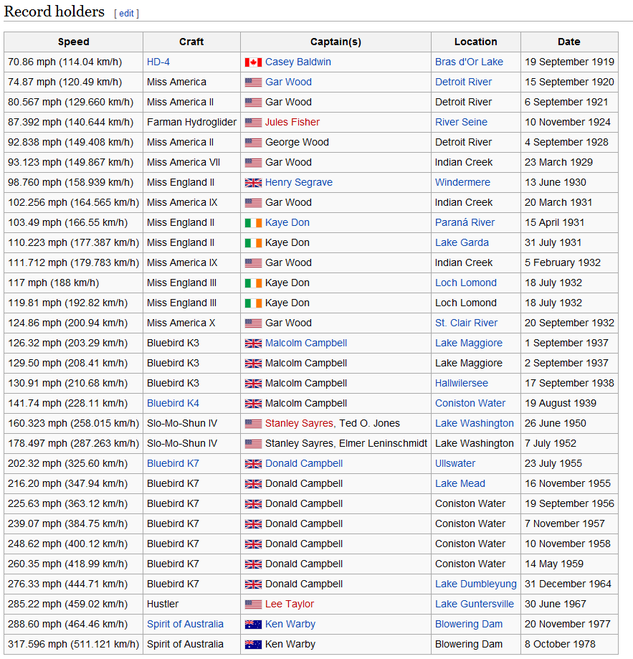Click the UK flag in the 126.32 mph row
633x659 pixels.
point(253,343)
